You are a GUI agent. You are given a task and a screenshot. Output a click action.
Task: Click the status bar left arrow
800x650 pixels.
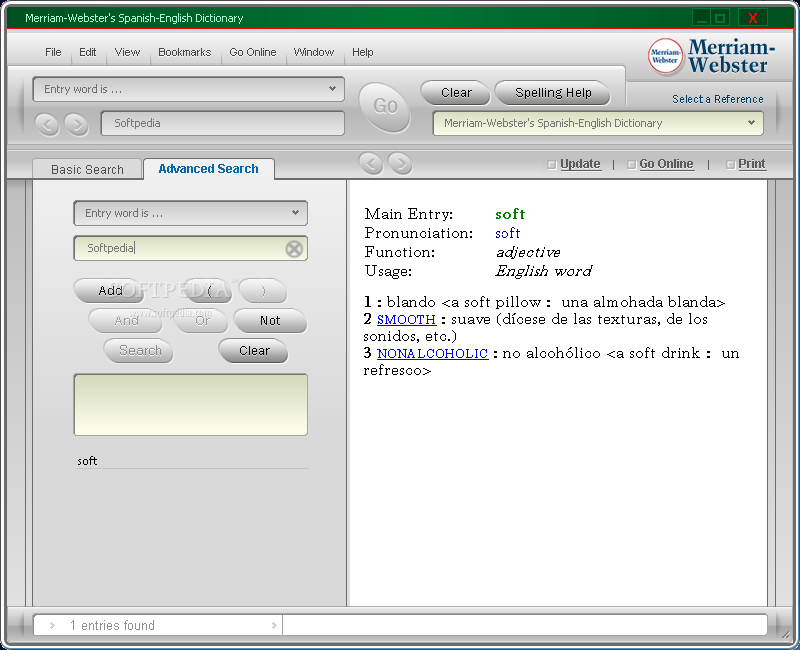pyautogui.click(x=52, y=625)
